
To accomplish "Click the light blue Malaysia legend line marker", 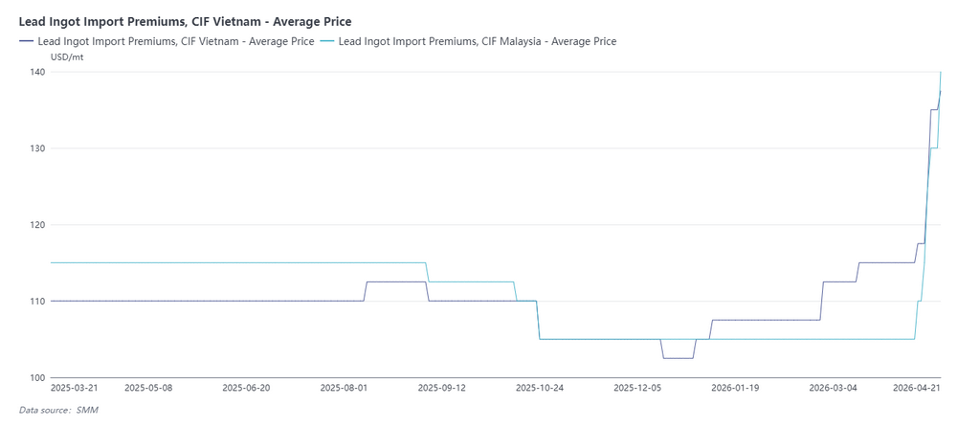I will point(327,41).
